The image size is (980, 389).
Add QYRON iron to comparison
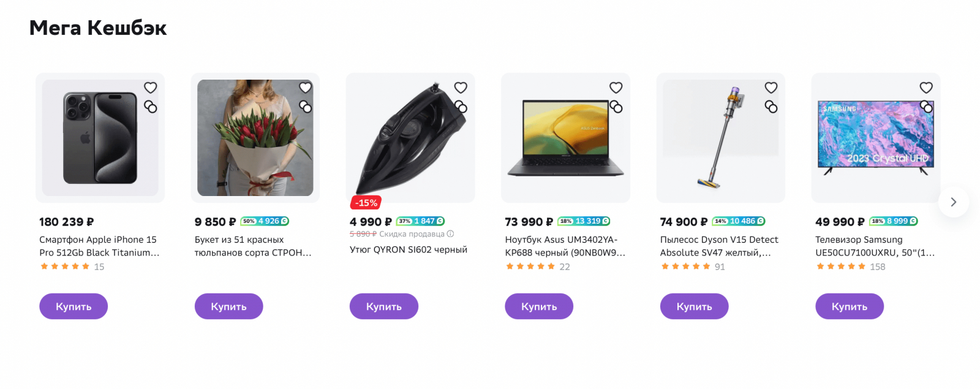pos(461,107)
